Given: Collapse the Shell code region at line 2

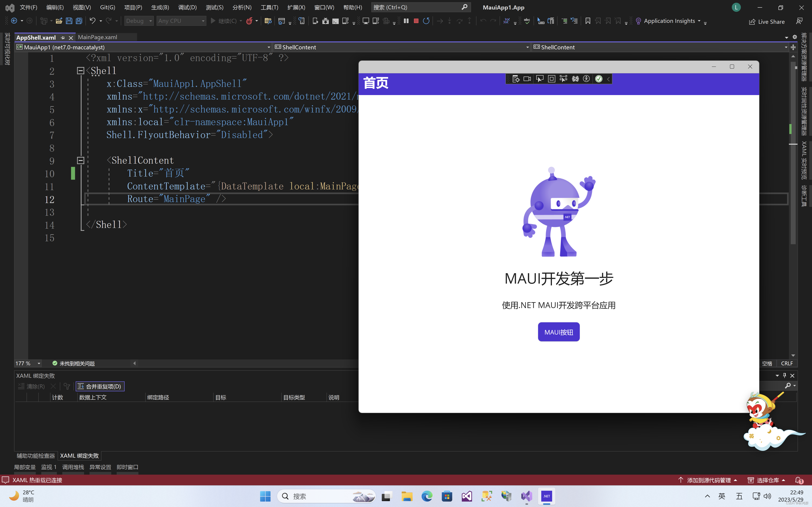Looking at the screenshot, I should [x=80, y=71].
